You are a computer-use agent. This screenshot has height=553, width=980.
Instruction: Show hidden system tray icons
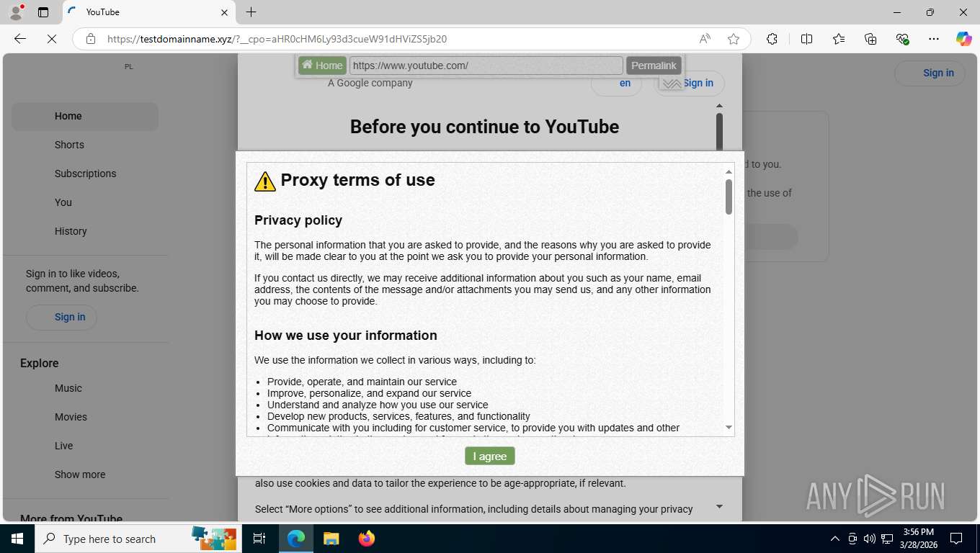click(835, 539)
